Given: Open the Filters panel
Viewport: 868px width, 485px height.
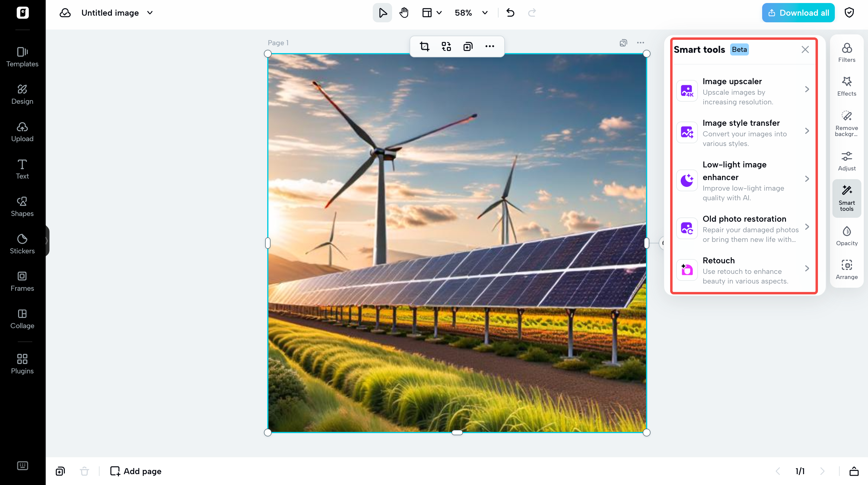Looking at the screenshot, I should pos(846,52).
